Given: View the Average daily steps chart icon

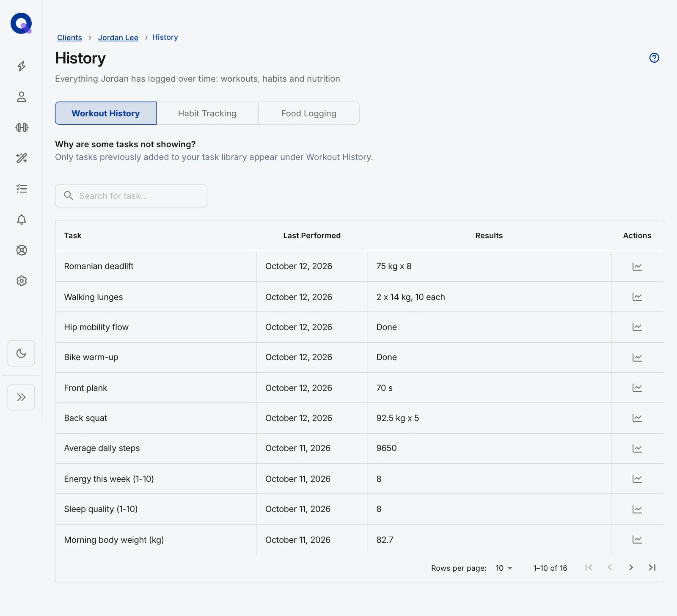Looking at the screenshot, I should (x=637, y=448).
